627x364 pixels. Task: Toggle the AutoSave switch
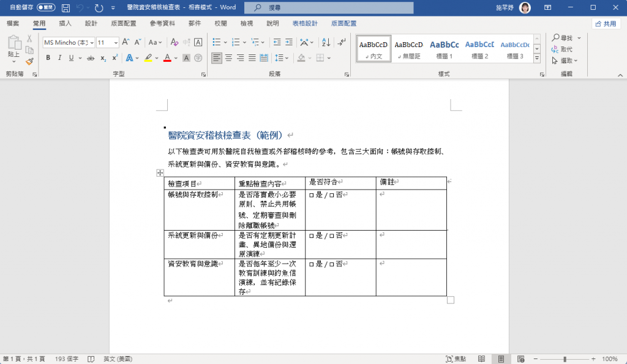tap(46, 7)
